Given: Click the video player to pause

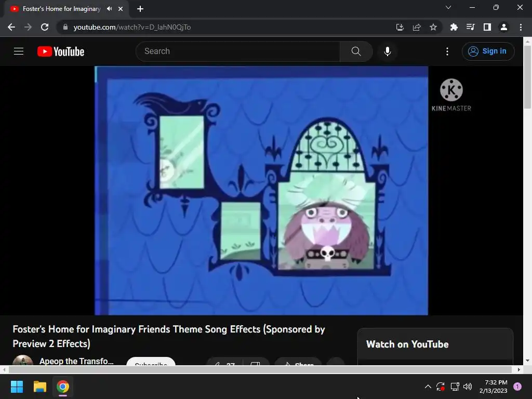Looking at the screenshot, I should (x=261, y=191).
